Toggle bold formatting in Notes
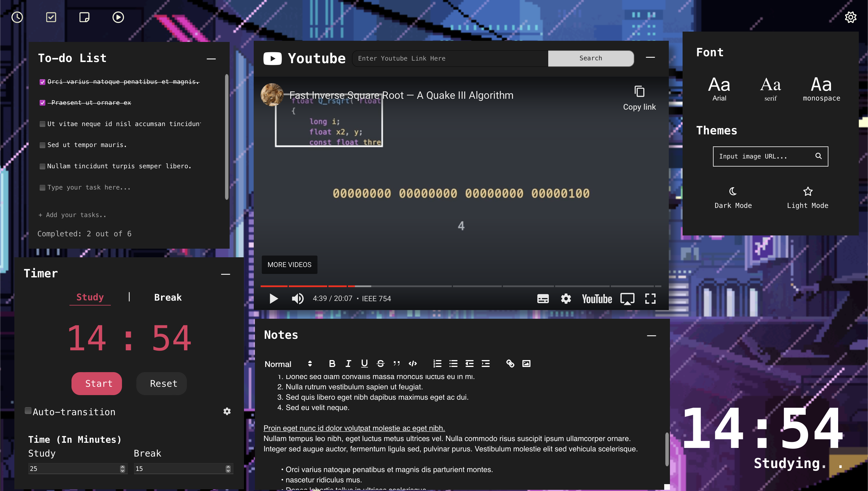This screenshot has height=491, width=868. 332,364
